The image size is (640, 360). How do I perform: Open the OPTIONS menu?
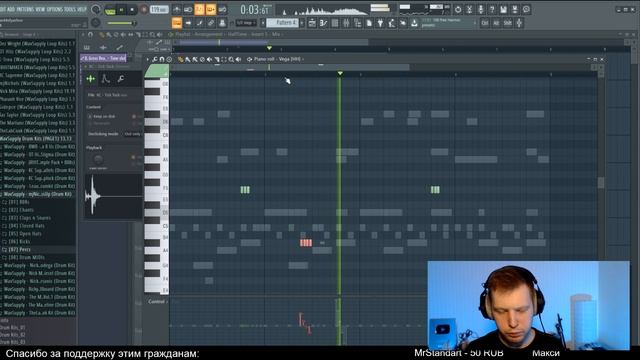tap(55, 9)
